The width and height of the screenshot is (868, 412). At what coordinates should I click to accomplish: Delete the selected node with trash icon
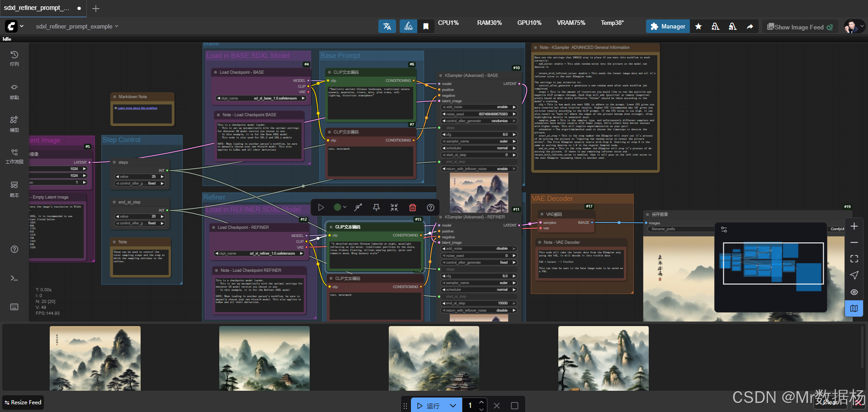coord(412,207)
